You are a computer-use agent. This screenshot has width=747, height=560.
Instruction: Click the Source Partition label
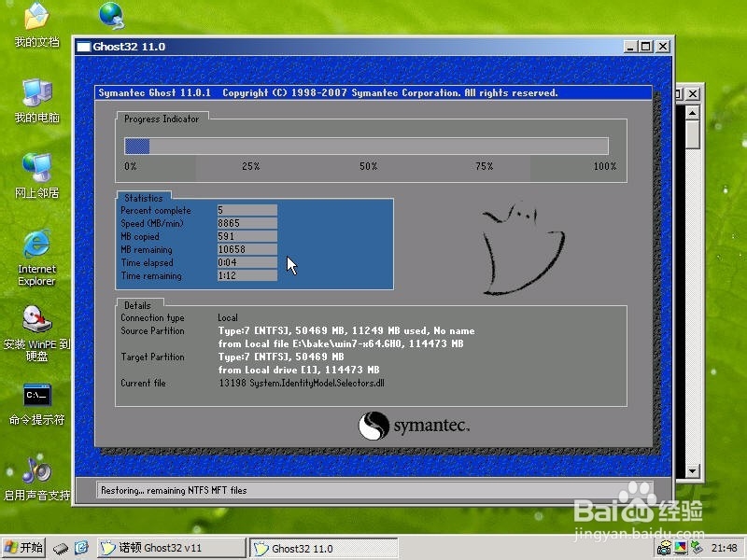point(152,330)
